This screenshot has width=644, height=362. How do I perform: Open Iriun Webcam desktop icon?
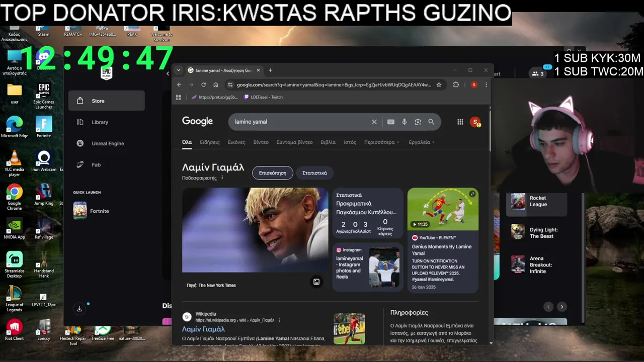(44, 161)
